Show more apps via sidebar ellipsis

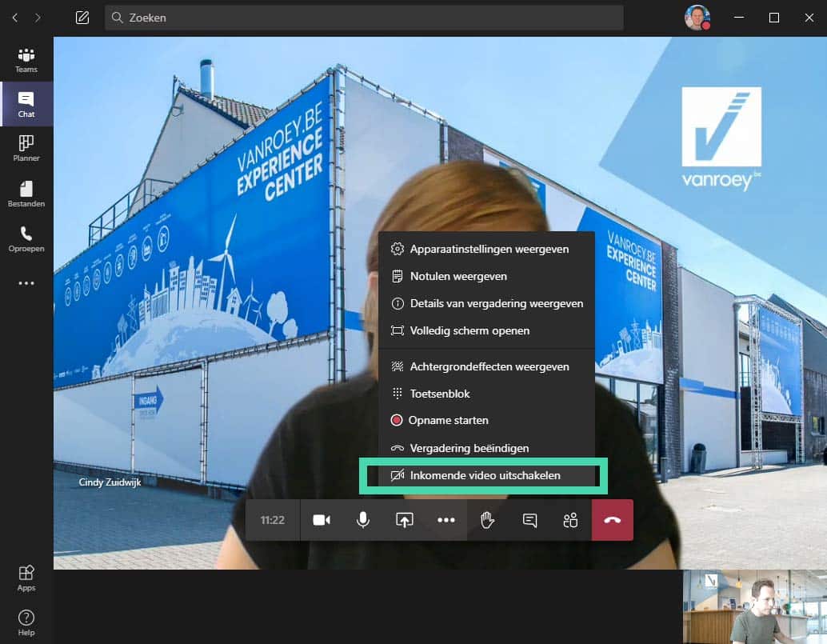tap(26, 283)
